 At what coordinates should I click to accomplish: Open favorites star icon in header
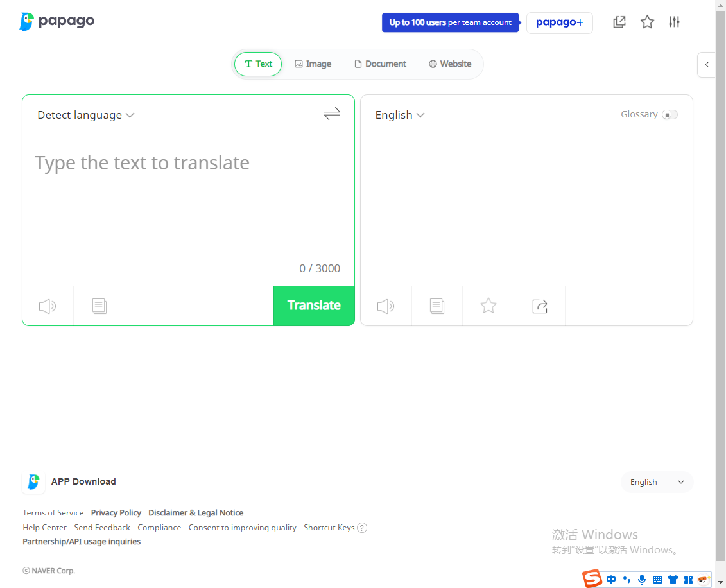click(x=647, y=22)
